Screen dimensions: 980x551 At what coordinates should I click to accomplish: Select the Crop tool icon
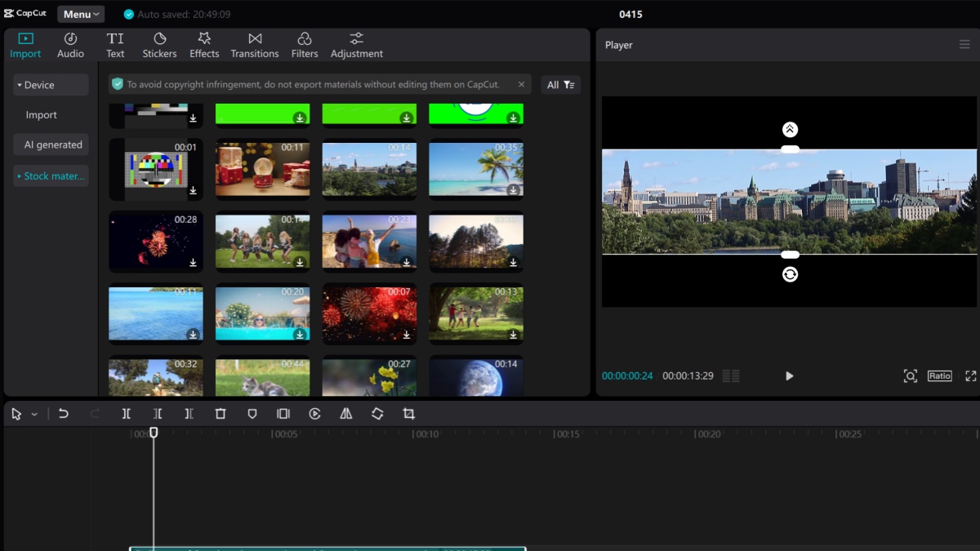tap(409, 414)
